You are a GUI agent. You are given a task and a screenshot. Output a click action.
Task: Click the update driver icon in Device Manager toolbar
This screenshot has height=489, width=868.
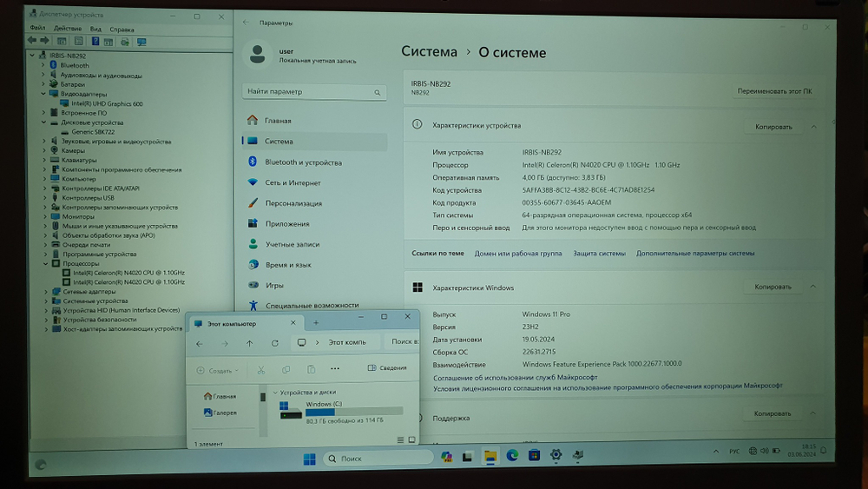tap(125, 42)
